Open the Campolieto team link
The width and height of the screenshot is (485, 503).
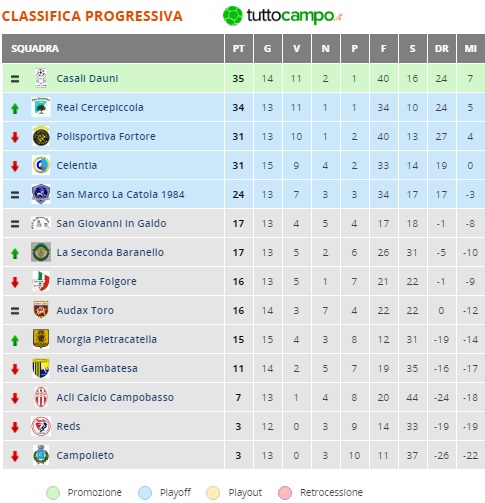click(x=85, y=455)
